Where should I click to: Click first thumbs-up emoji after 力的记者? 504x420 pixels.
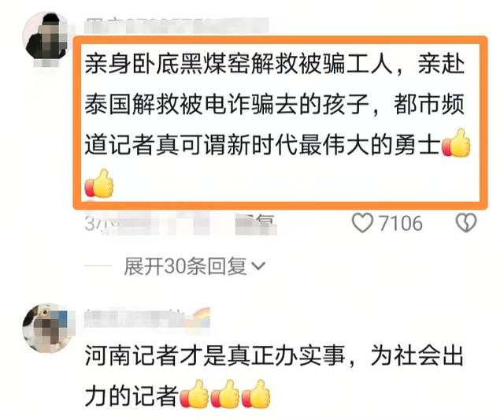195,394
